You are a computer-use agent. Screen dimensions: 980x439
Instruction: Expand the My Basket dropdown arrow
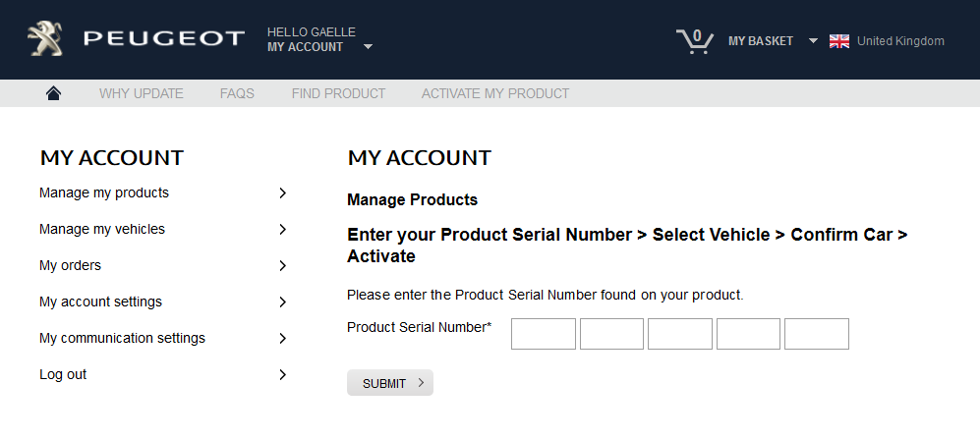[813, 40]
